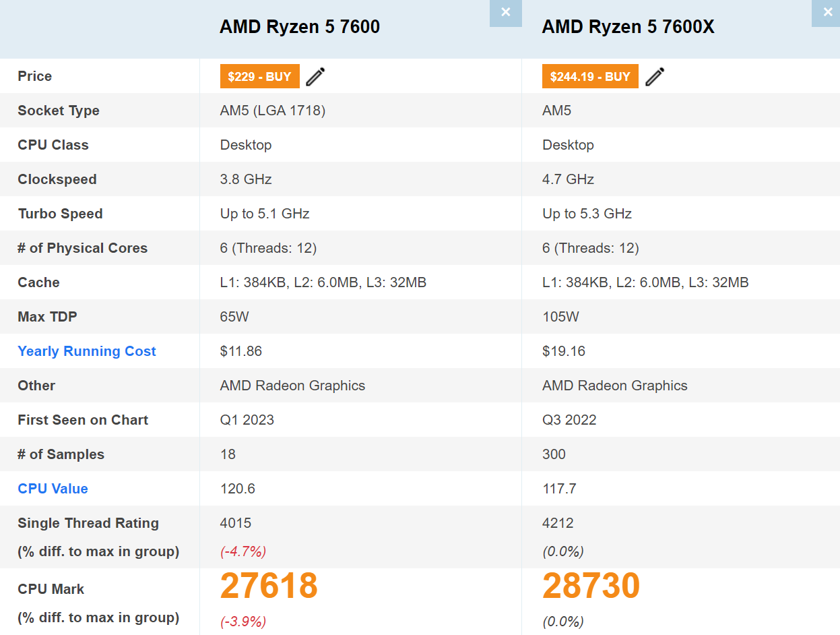Click the 117.7 CPU value figure
840x635 pixels.
(559, 489)
